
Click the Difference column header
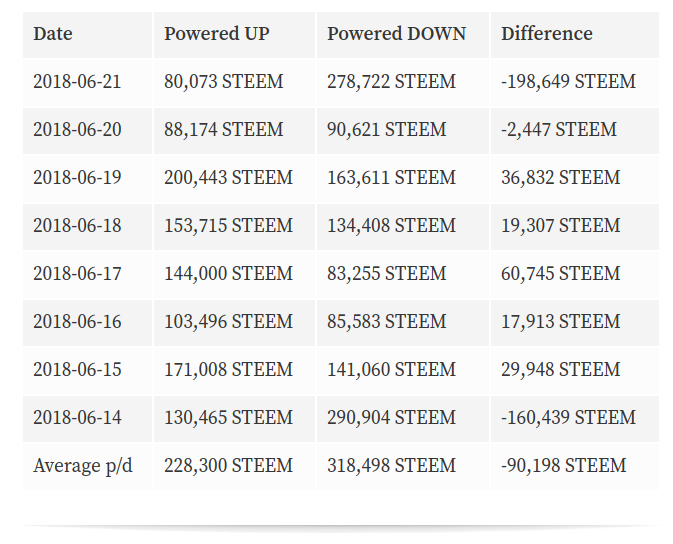tap(547, 34)
